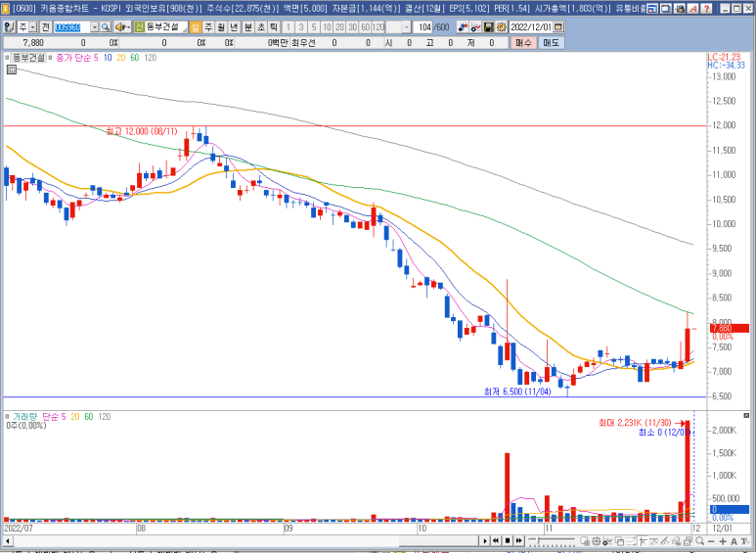Click the speaker sound alert icon
Screen dimensions: 756x553
[x=120, y=27]
